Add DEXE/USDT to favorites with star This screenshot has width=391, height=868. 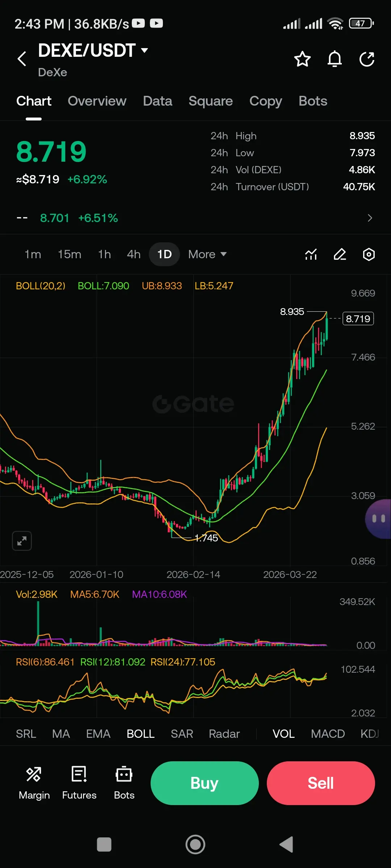tap(302, 59)
